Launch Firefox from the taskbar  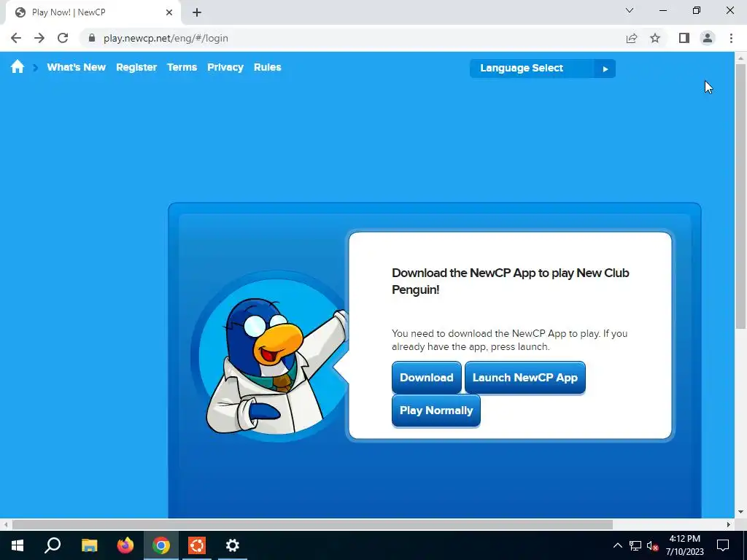pyautogui.click(x=125, y=545)
